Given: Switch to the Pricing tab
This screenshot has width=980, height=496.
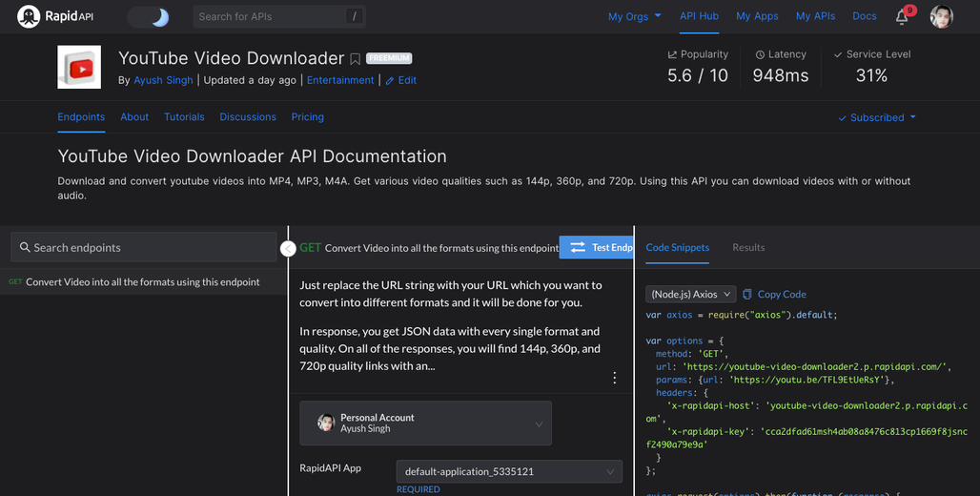Looking at the screenshot, I should click(x=308, y=117).
